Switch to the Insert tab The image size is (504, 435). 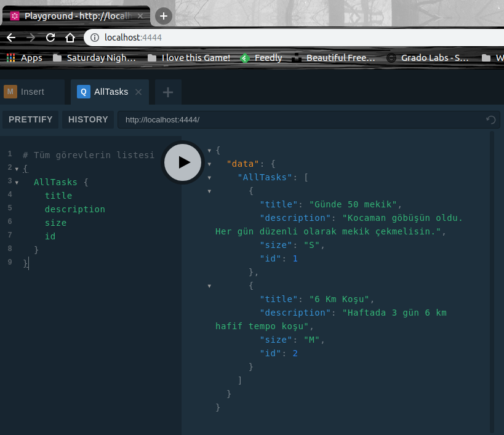pyautogui.click(x=32, y=92)
